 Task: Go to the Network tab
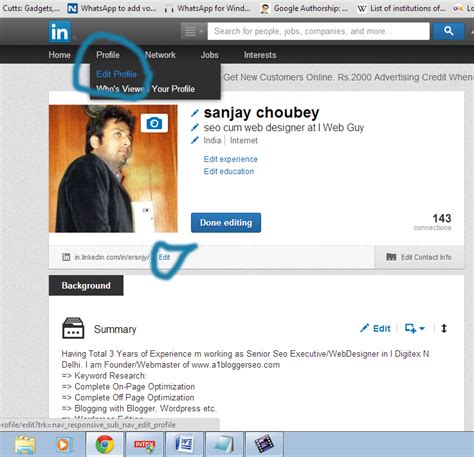click(x=160, y=55)
